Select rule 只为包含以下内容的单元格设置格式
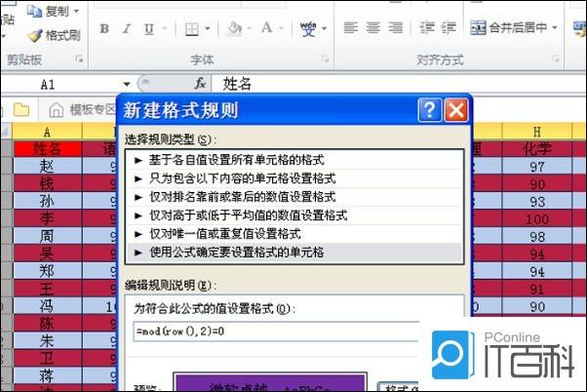587x392 pixels. pyautogui.click(x=294, y=178)
